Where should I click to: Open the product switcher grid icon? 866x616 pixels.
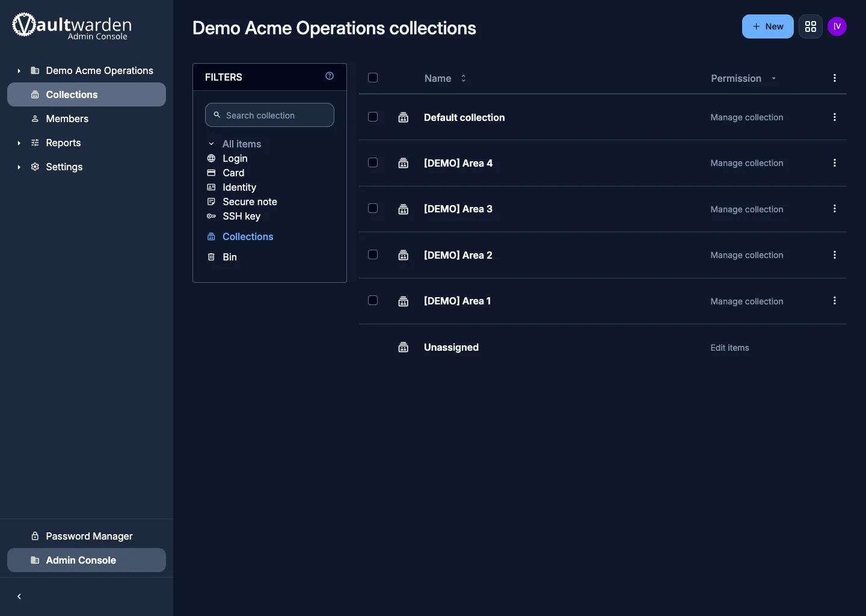811,26
